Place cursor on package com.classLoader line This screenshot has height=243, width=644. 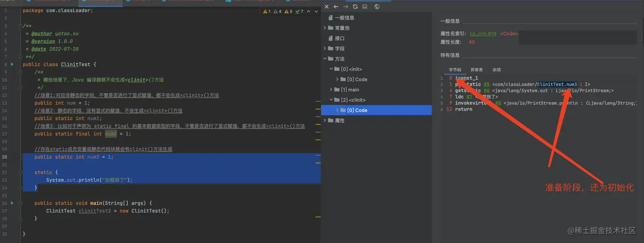pyautogui.click(x=57, y=10)
